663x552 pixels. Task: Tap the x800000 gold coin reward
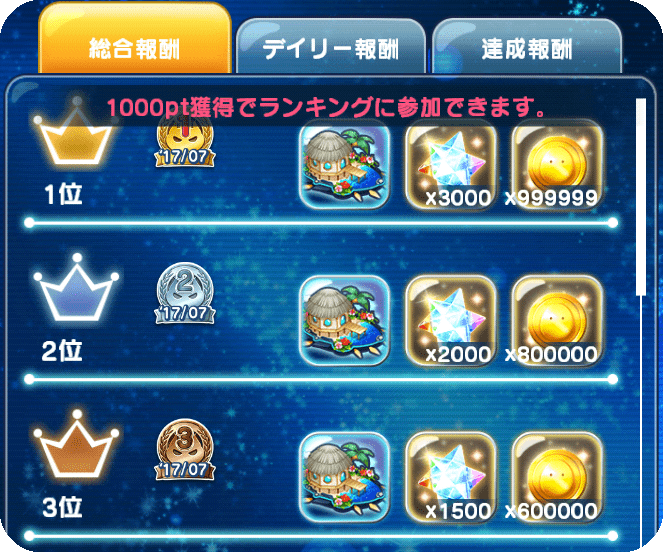557,321
